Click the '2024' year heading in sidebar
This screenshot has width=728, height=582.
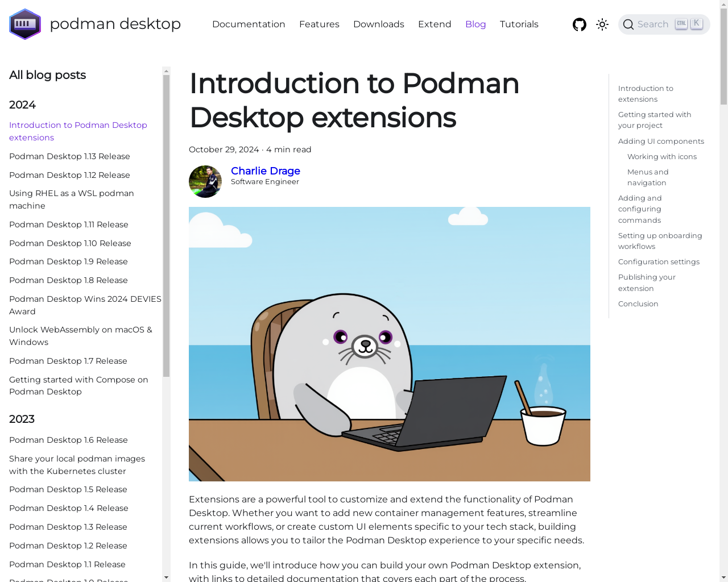[22, 105]
